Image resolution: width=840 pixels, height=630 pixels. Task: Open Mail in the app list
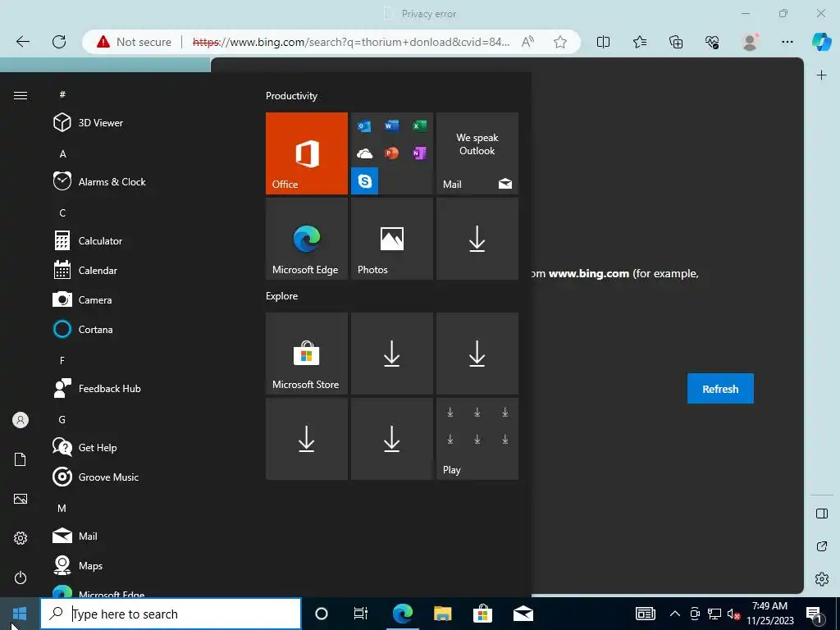(75, 536)
